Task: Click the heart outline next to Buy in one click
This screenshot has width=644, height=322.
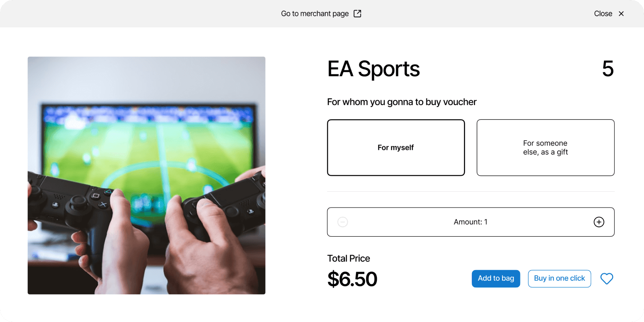Action: coord(607,278)
